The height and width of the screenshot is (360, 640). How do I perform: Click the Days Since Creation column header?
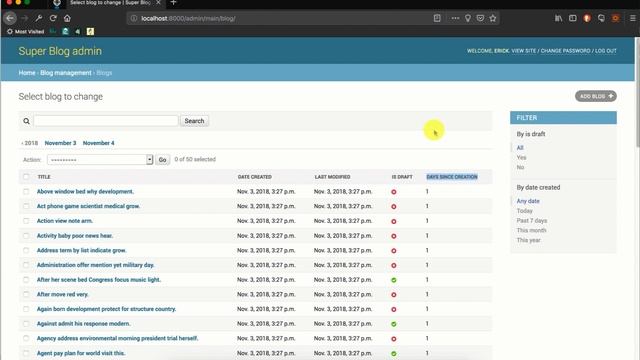tap(452, 177)
